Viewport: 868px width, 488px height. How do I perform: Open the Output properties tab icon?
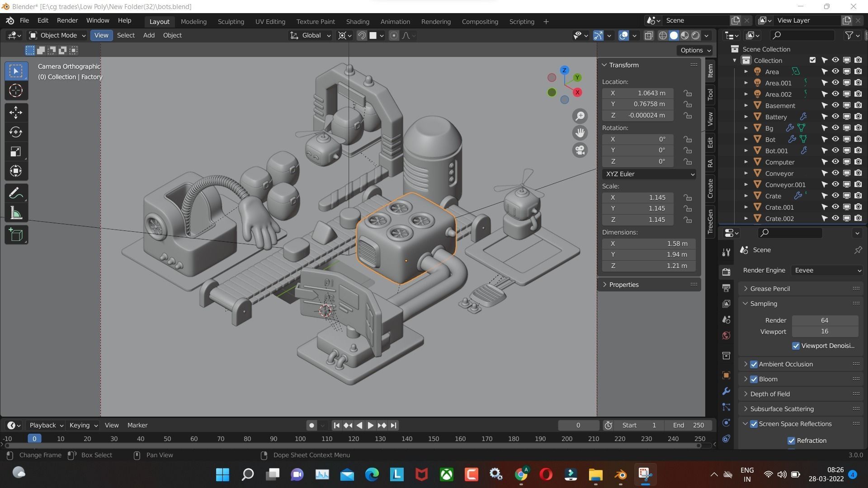click(x=726, y=288)
